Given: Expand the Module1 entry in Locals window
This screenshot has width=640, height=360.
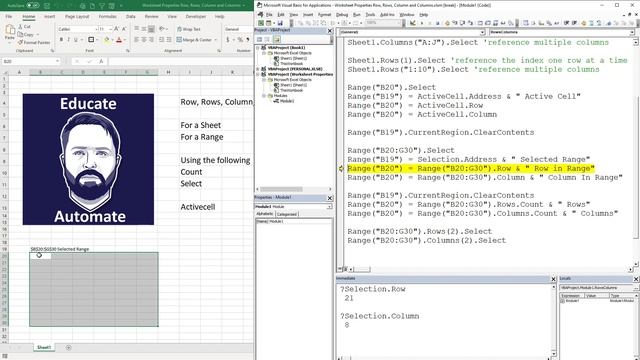Looking at the screenshot, I should [562, 301].
